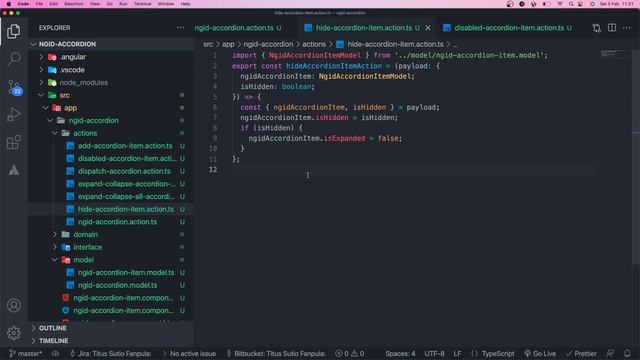Open Source Control view with badge
The image size is (640, 360).
pos(14,87)
